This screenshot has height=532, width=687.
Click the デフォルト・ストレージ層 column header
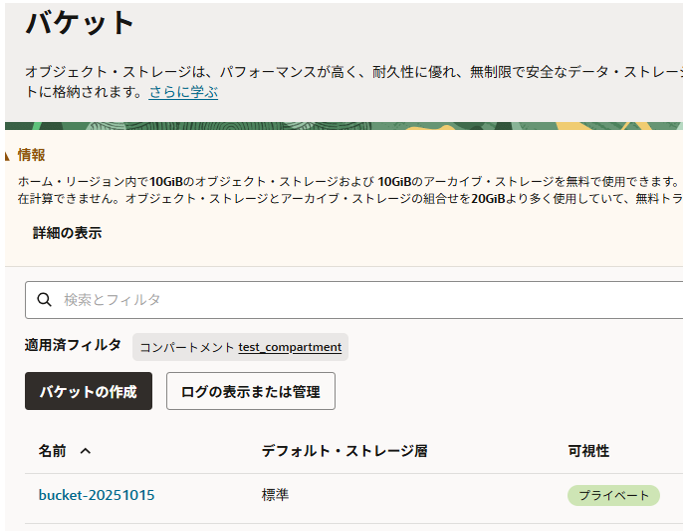tap(344, 451)
